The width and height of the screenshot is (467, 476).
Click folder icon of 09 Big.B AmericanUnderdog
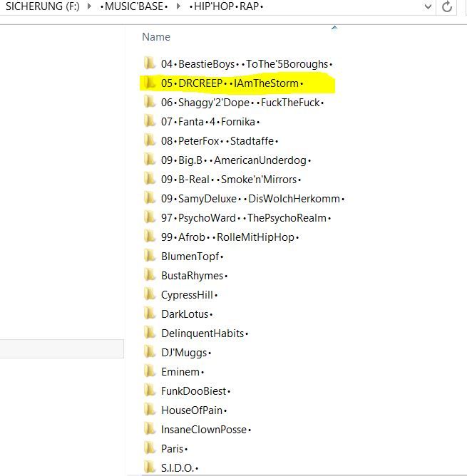(x=150, y=160)
